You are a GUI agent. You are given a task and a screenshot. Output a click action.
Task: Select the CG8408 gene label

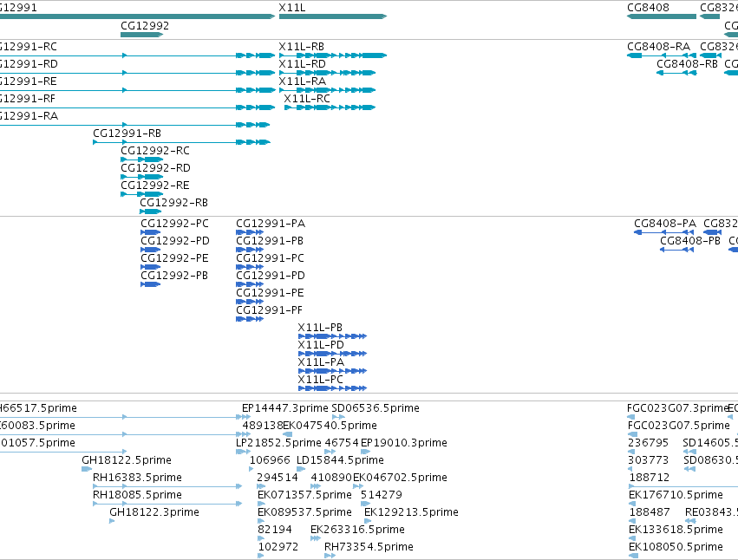(x=648, y=8)
